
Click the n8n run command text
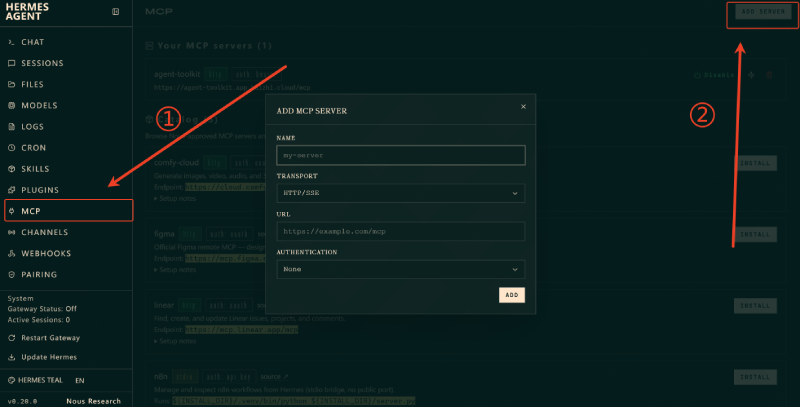coord(293,401)
